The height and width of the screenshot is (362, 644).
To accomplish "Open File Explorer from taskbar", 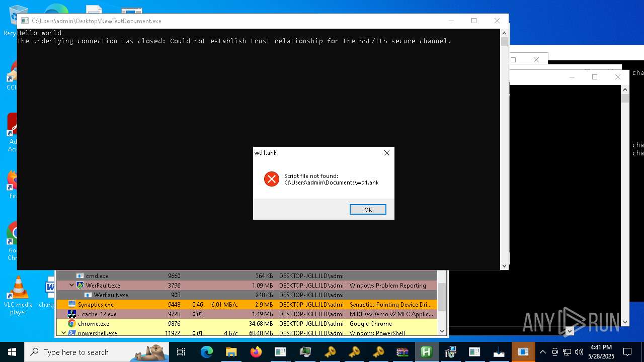I will [x=231, y=352].
